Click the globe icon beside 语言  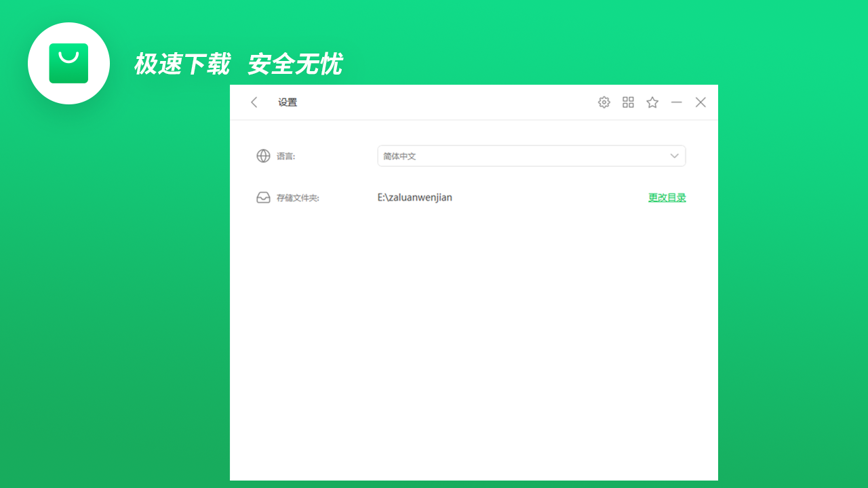tap(263, 155)
